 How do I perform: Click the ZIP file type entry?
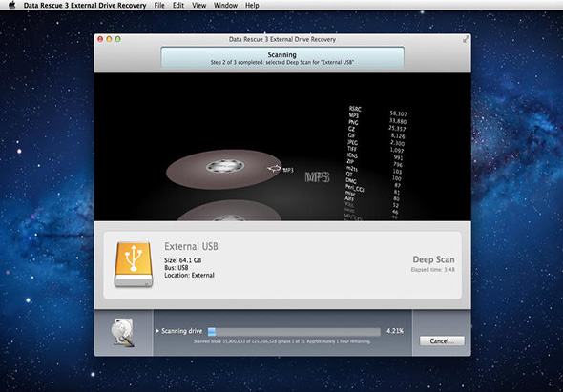click(351, 162)
